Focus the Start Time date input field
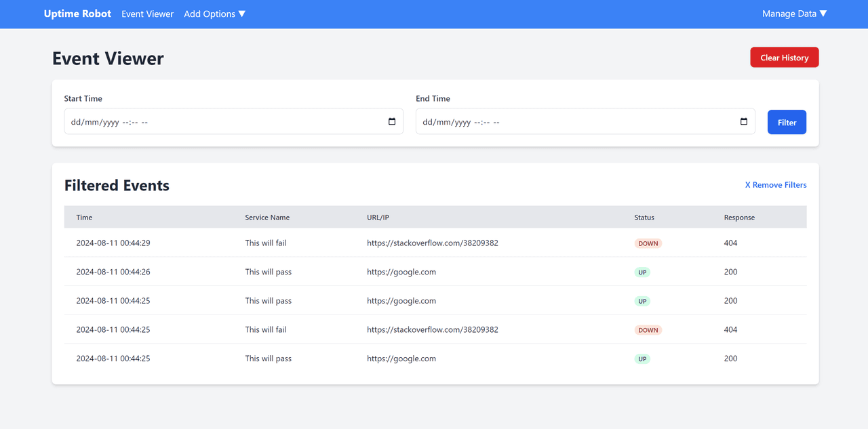 233,122
